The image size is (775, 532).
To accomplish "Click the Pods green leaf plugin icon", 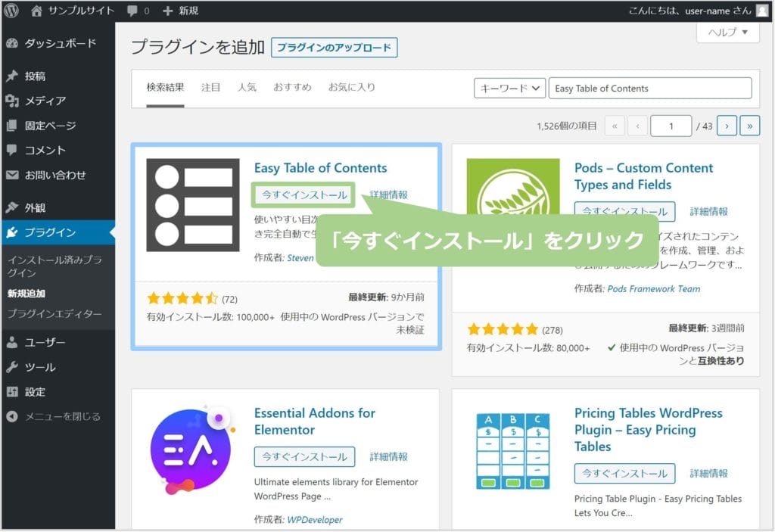I will [x=513, y=186].
